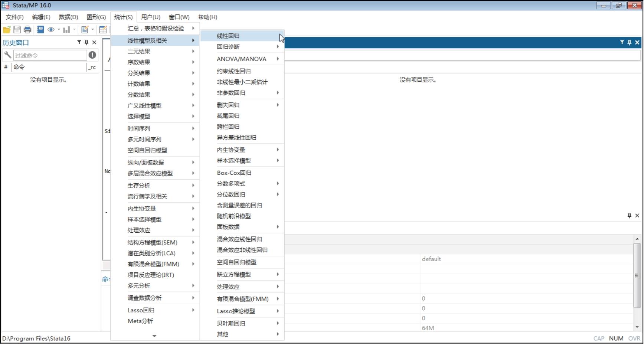Toggle the exclamation error-filter icon in 历史窗口
This screenshot has height=344, width=644.
click(x=92, y=55)
